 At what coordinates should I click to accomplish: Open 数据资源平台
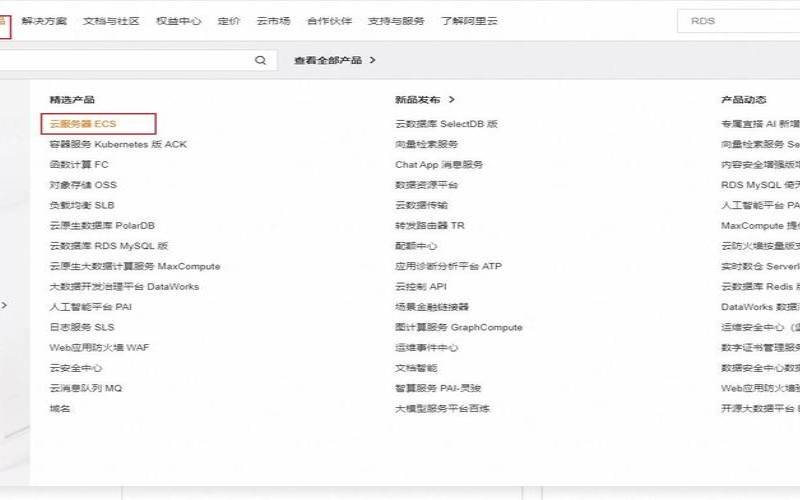[427, 185]
